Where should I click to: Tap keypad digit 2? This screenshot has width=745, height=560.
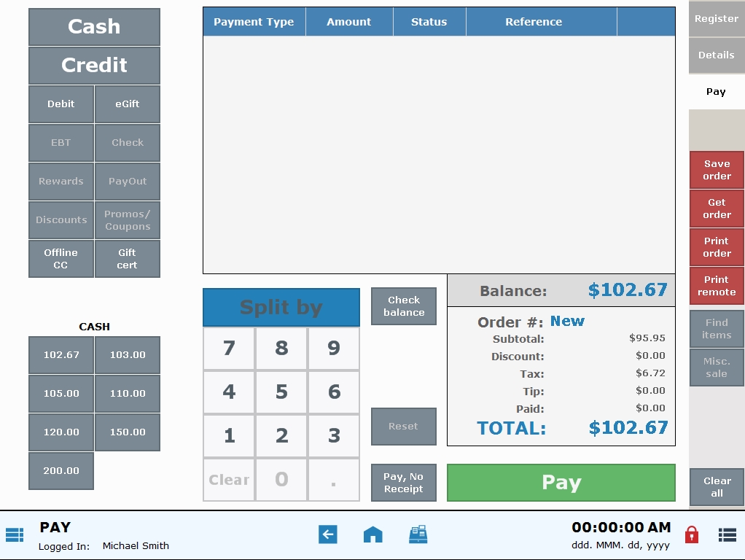coord(281,436)
